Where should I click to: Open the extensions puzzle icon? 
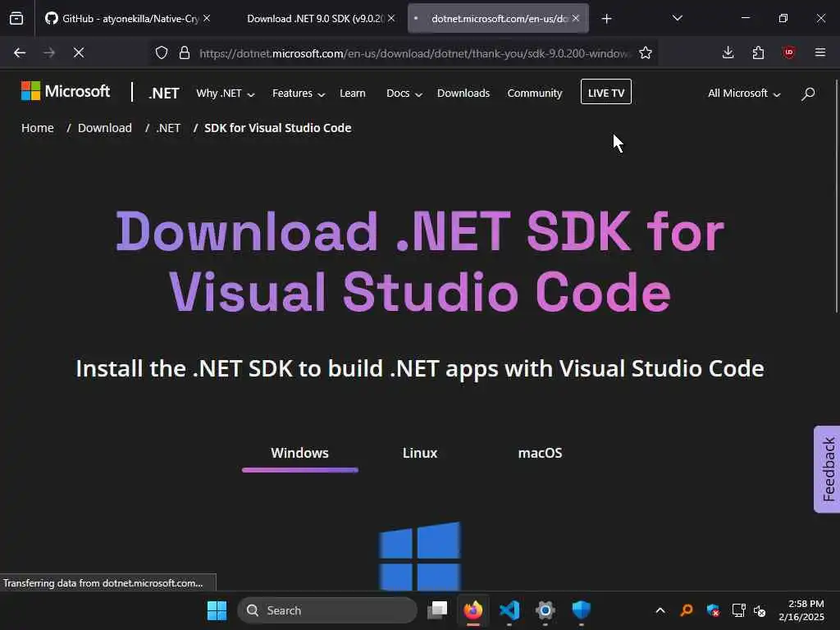pyautogui.click(x=758, y=52)
